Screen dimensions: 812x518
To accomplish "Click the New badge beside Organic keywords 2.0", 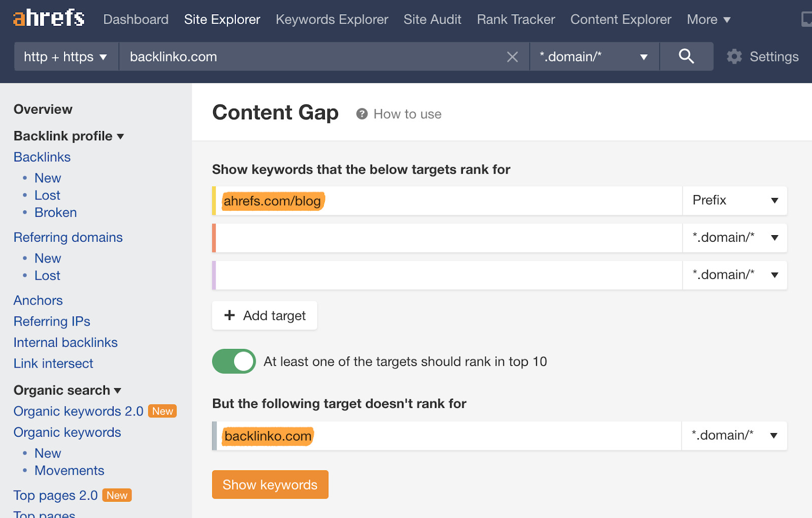I will click(162, 411).
